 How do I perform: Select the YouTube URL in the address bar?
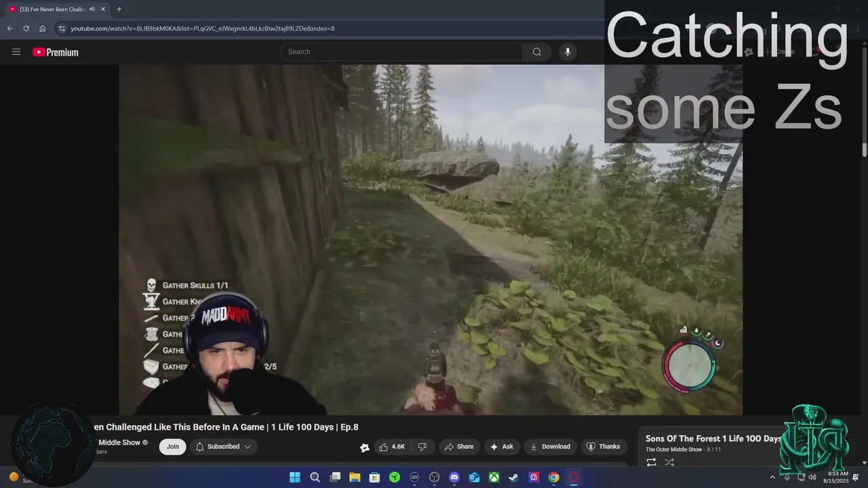coord(203,28)
